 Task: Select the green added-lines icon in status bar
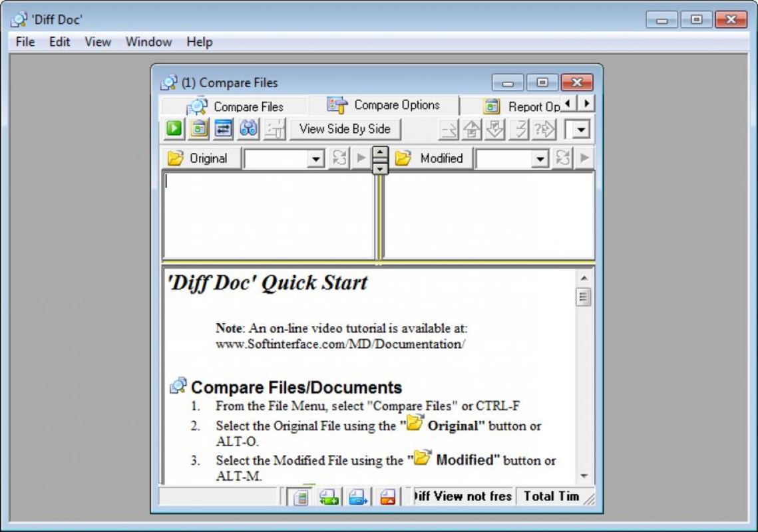329,497
